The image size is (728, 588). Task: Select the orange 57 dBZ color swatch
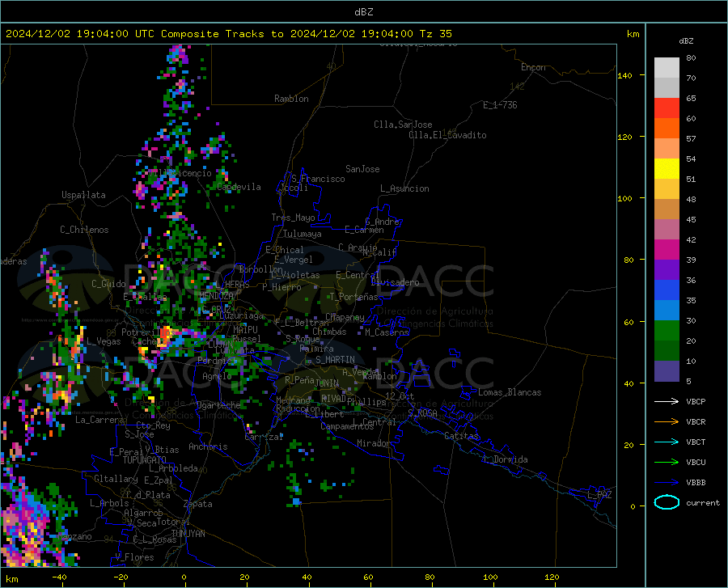(x=667, y=129)
